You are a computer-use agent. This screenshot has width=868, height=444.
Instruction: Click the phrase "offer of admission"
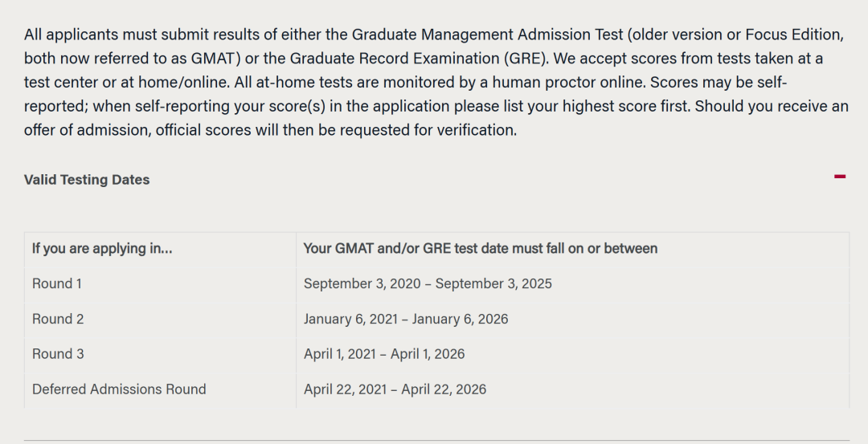coord(84,130)
